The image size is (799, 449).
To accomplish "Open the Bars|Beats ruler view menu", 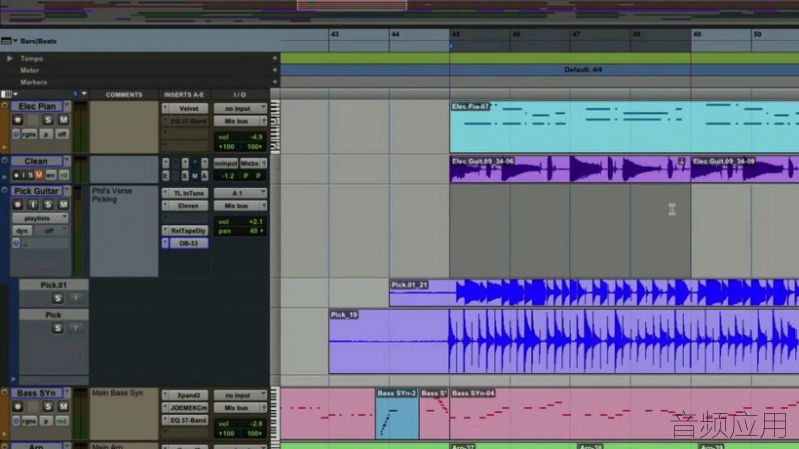I will tap(9, 41).
